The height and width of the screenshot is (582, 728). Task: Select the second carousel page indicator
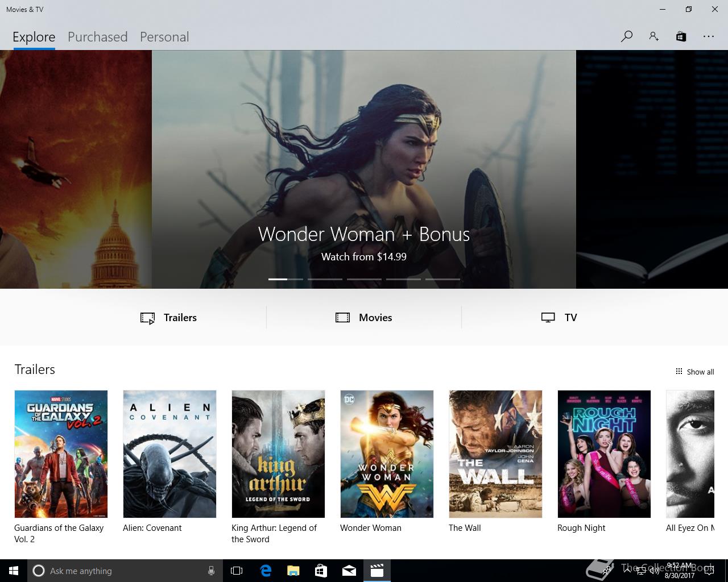click(325, 279)
